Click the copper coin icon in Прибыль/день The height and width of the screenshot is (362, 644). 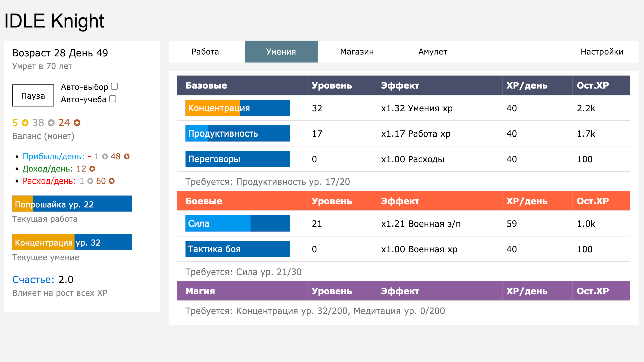pyautogui.click(x=127, y=157)
